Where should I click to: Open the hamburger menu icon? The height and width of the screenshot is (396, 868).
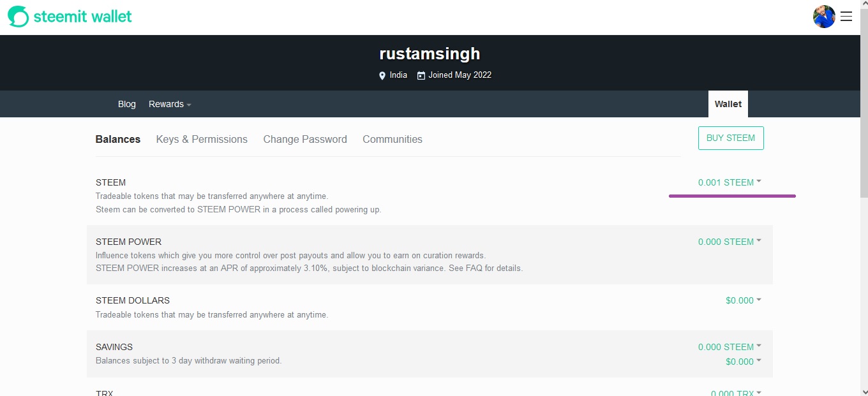click(846, 17)
